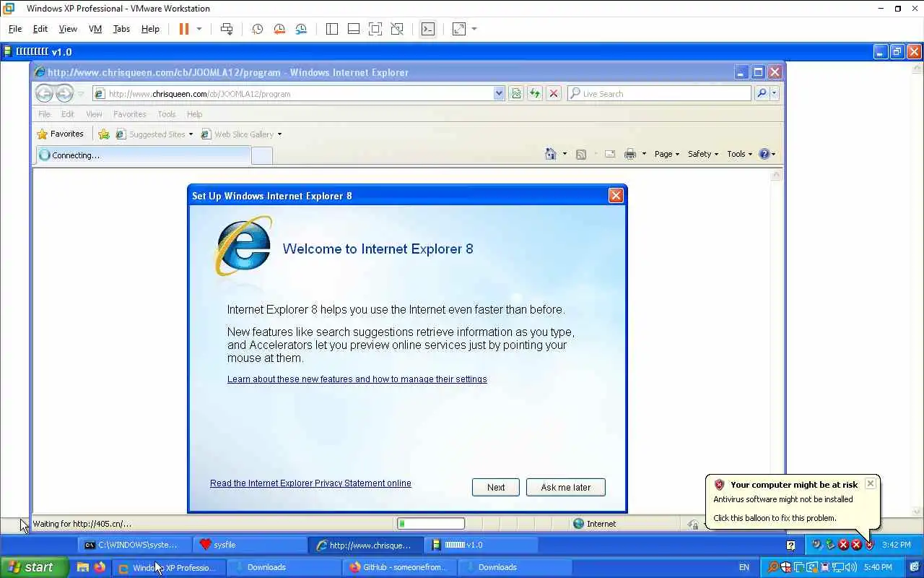The image size is (924, 578).
Task: Switch to C:\WINDOWS\syste... taskbar item
Action: coord(136,545)
